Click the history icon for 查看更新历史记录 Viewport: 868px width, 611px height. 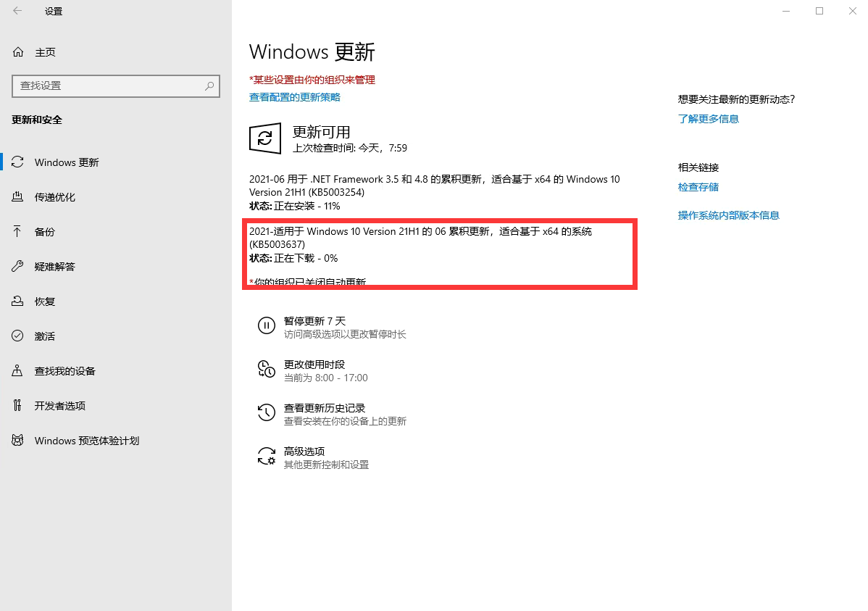click(x=267, y=413)
